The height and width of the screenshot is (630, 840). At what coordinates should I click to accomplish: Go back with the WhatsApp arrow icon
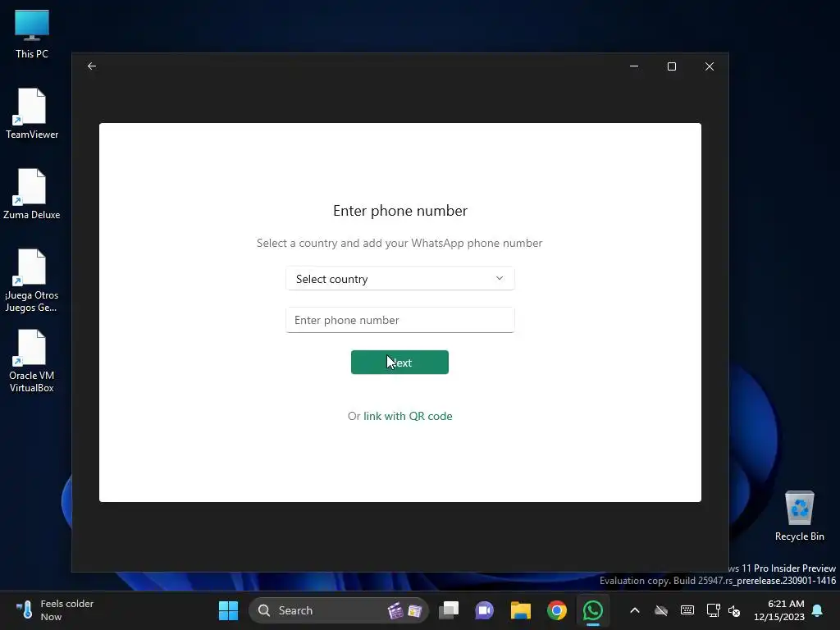(x=92, y=66)
